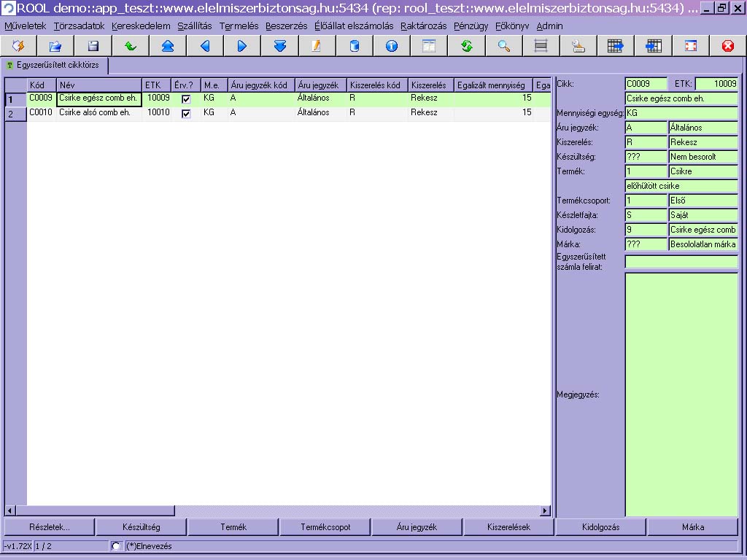Click the green refresh arrows icon
The height and width of the screenshot is (560, 747).
[x=466, y=46]
